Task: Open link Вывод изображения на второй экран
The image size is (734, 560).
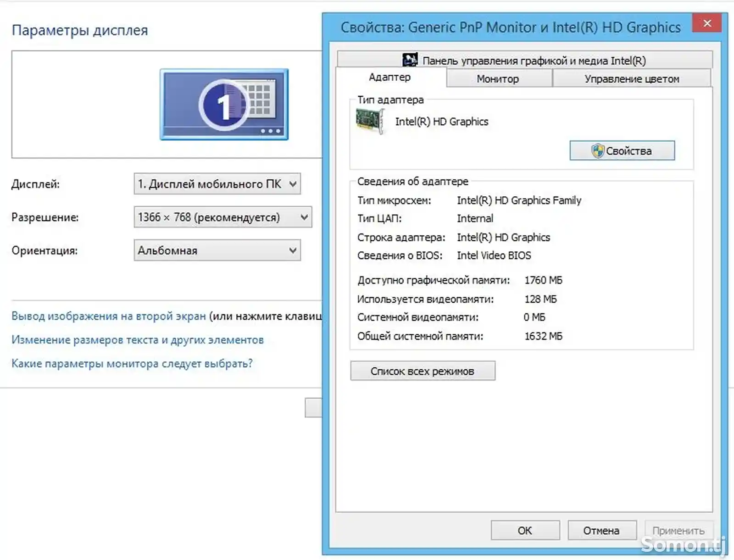Action: [109, 316]
